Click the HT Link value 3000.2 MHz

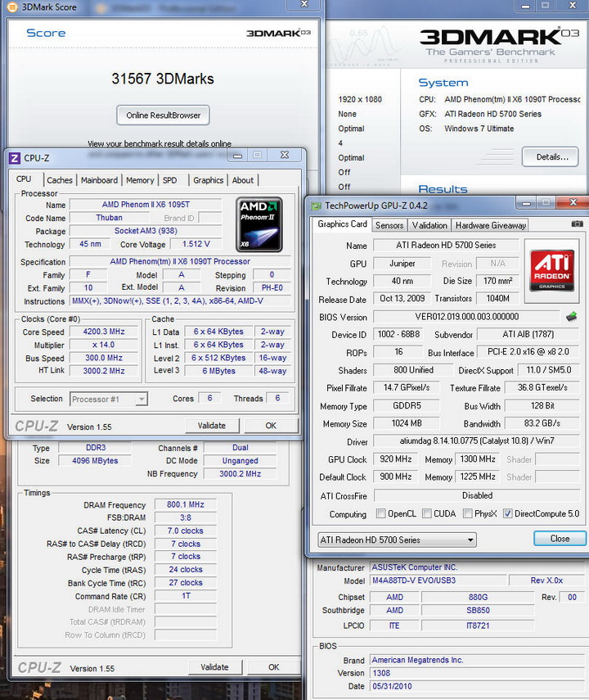coord(104,371)
